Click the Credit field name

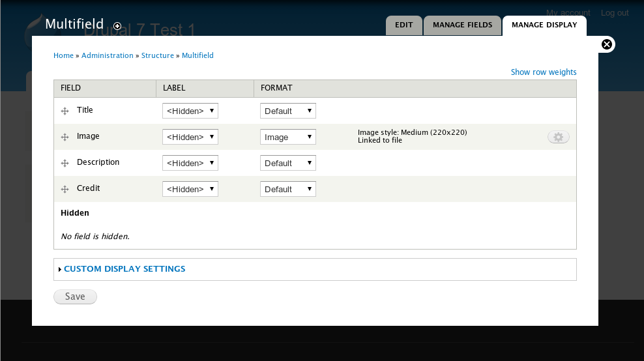click(88, 188)
